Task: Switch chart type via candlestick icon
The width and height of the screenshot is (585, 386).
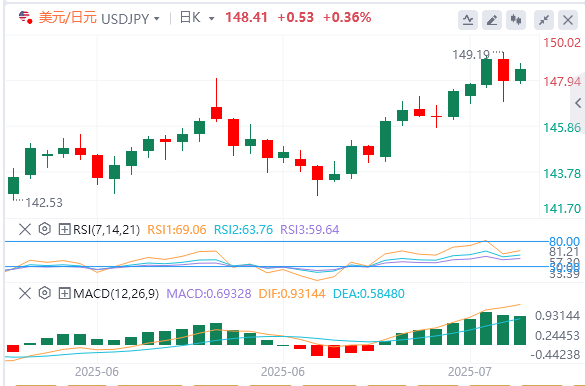Action: [x=516, y=20]
